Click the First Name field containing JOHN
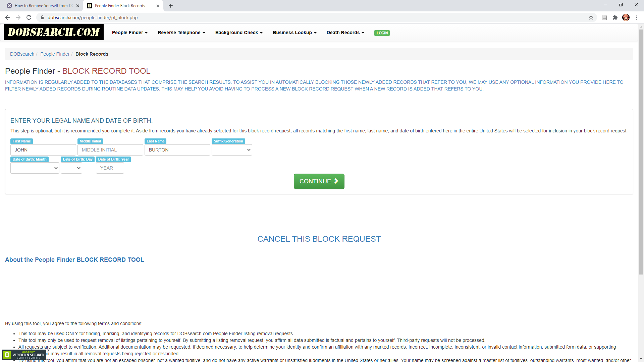This screenshot has height=362, width=644. (x=43, y=150)
